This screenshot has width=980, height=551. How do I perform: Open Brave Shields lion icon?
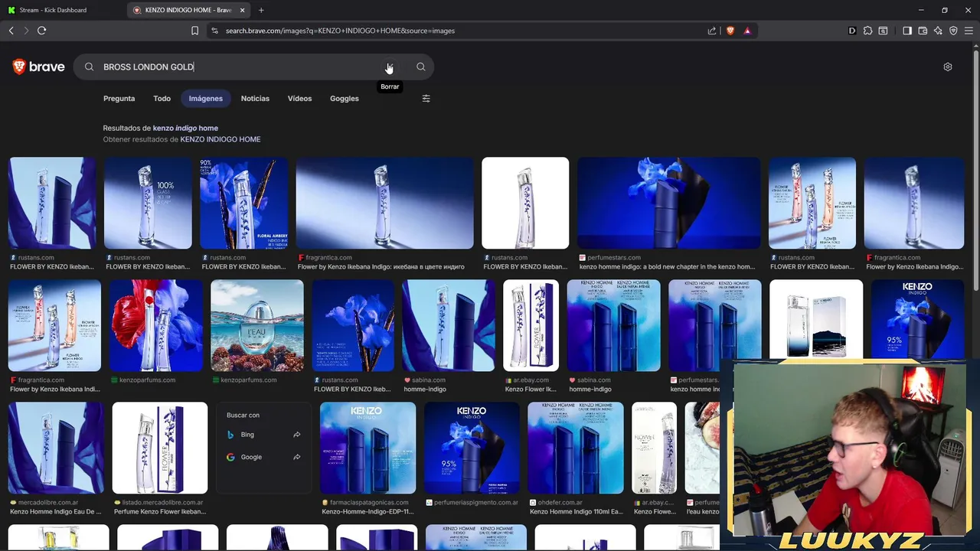click(730, 31)
